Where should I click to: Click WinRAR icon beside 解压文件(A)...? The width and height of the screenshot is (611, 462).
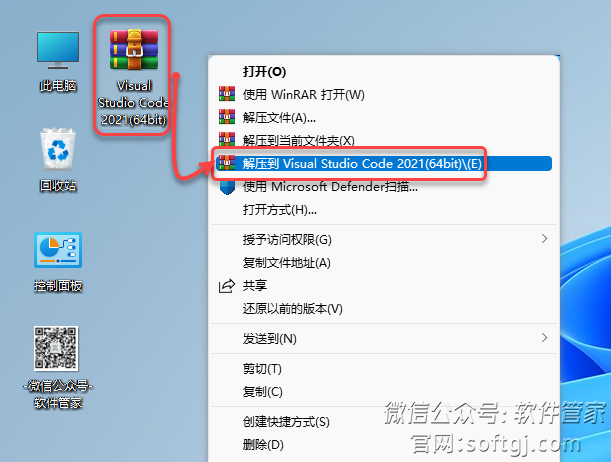click(227, 116)
